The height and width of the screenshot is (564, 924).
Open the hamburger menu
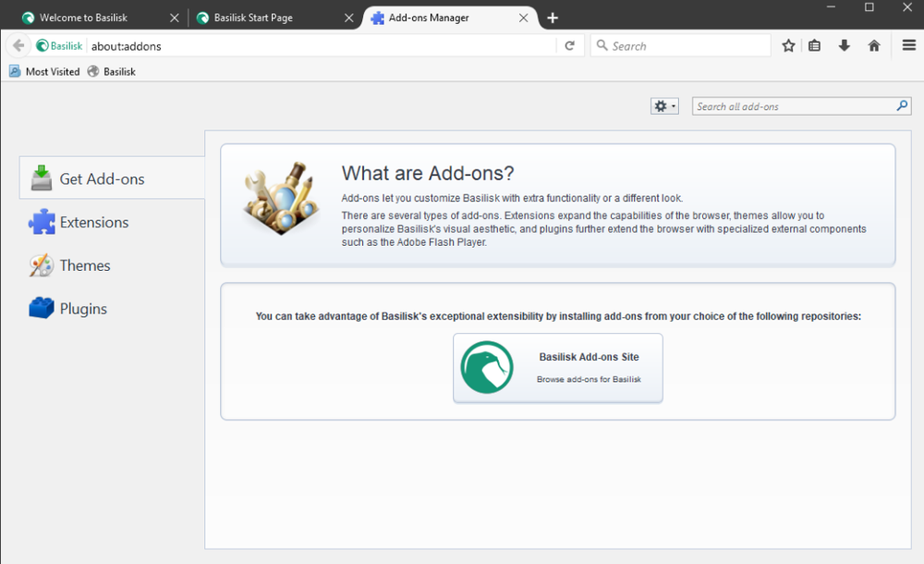[908, 44]
